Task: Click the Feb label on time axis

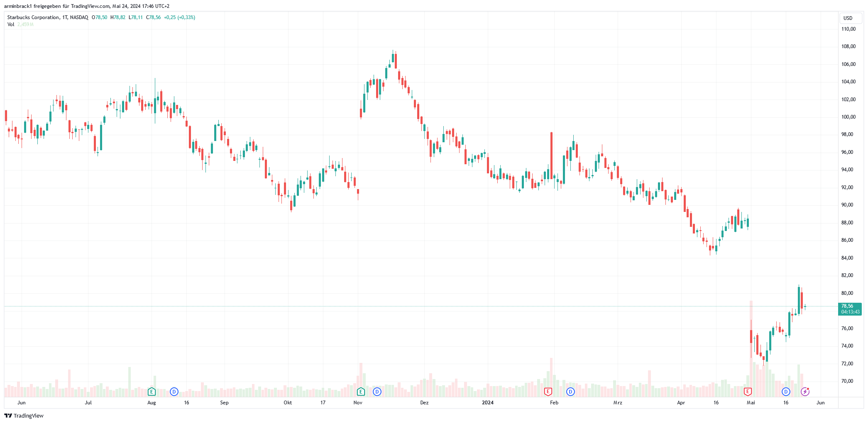Action: tap(554, 403)
